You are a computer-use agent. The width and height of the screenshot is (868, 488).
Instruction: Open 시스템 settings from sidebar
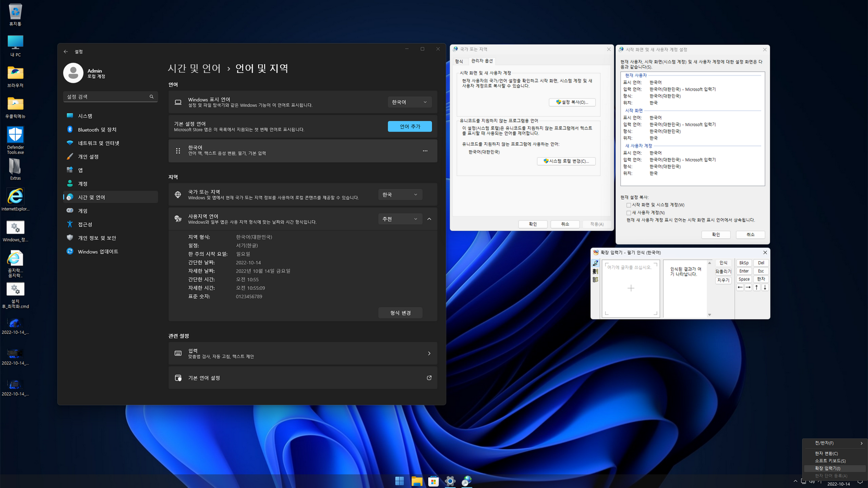(x=110, y=116)
